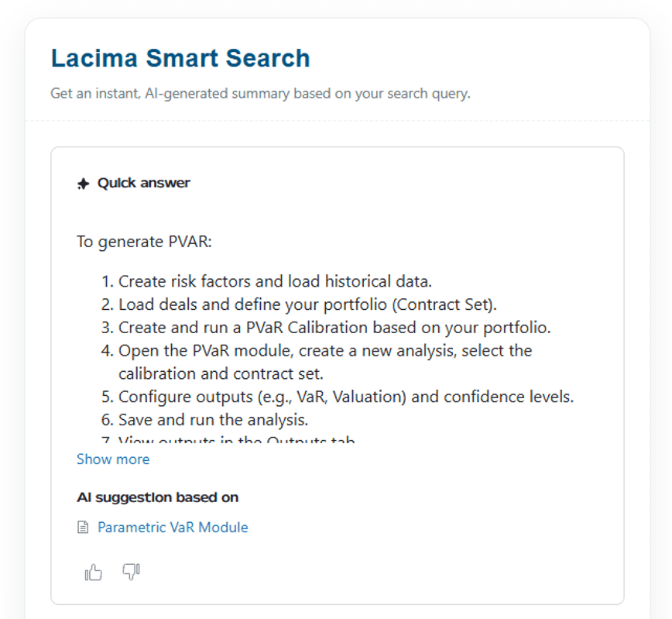Select step 3 about PVaR Calibration
Image resolution: width=672 pixels, height=619 pixels.
click(334, 327)
